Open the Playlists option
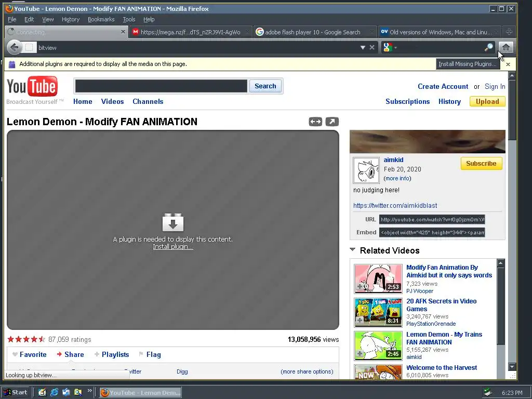The image size is (532, 399). pos(112,354)
